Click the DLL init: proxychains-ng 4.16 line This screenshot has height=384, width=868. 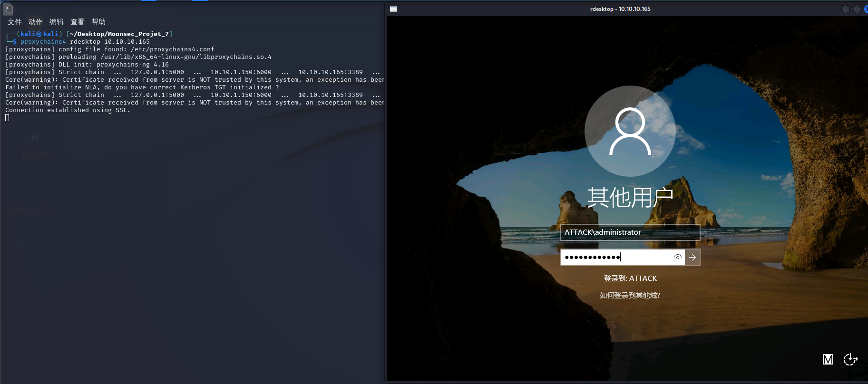(x=87, y=65)
